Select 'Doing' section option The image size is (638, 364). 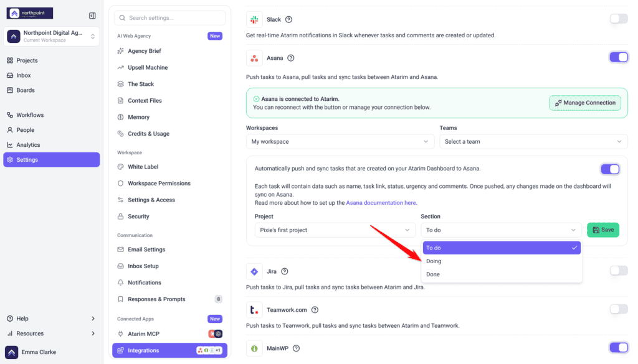point(502,261)
